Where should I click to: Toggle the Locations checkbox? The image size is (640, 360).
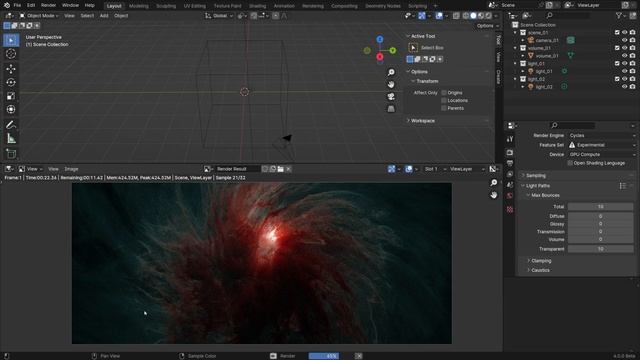444,100
